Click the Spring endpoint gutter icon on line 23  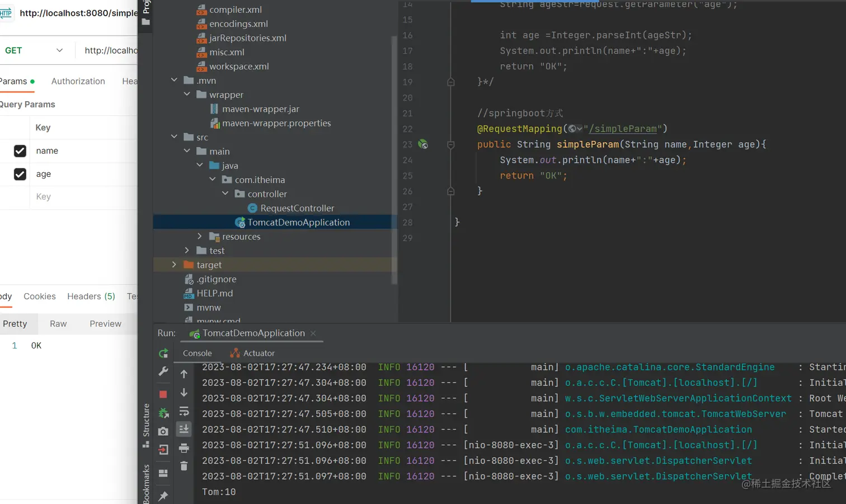pyautogui.click(x=423, y=144)
